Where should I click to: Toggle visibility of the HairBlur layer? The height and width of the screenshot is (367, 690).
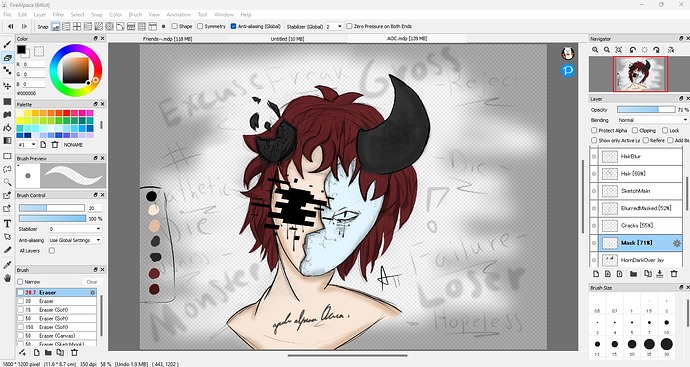coord(594,157)
